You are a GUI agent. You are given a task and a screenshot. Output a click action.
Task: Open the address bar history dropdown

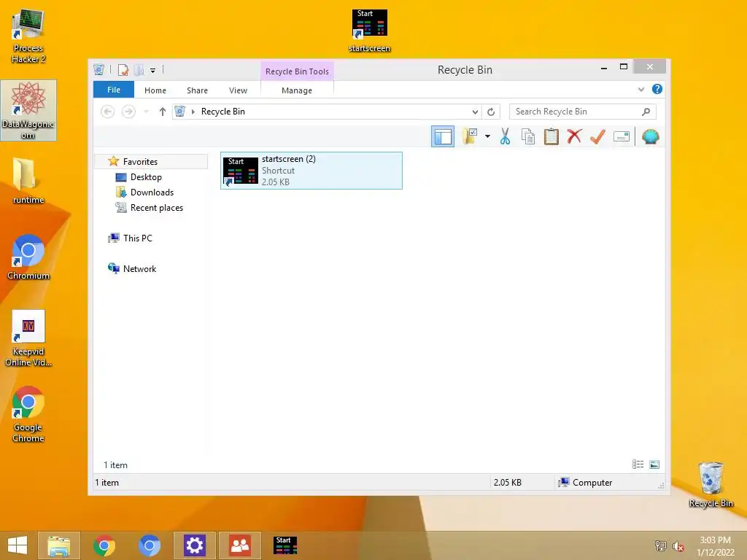tap(475, 112)
